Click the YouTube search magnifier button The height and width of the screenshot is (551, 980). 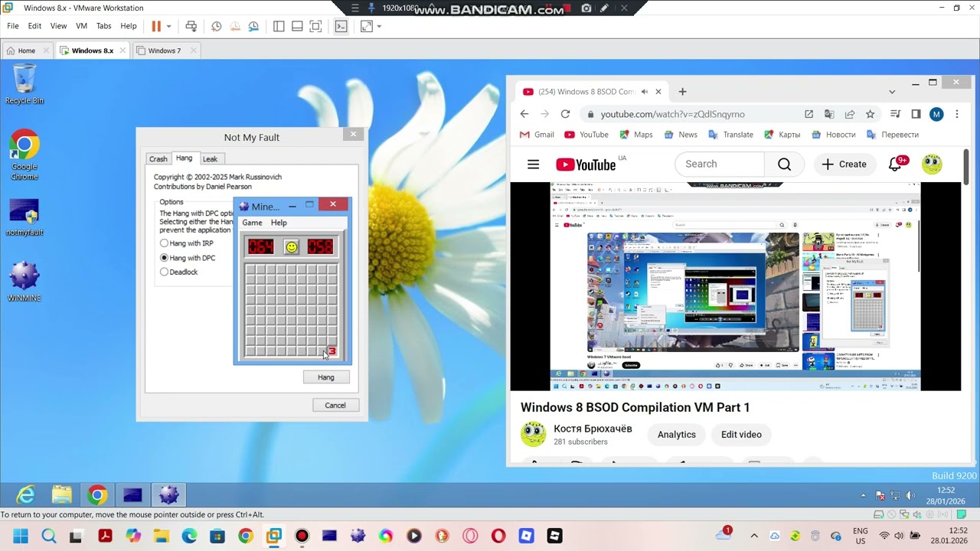click(784, 164)
